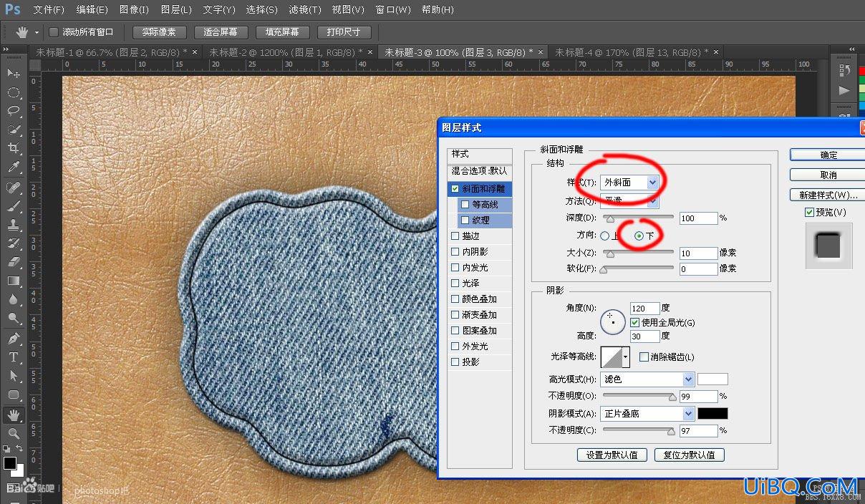Image resolution: width=865 pixels, height=504 pixels.
Task: Enable the 等高线 checkbox
Action: point(465,205)
